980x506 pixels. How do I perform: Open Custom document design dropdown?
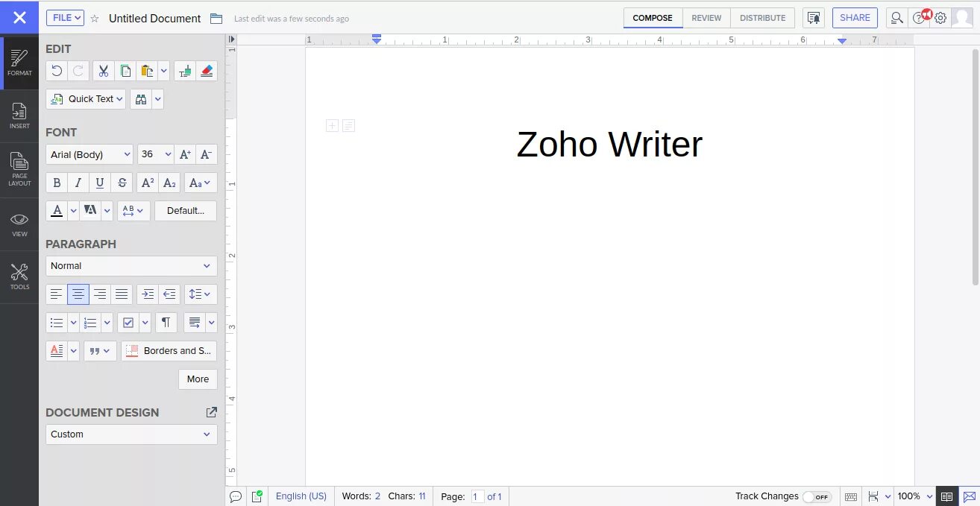click(131, 434)
